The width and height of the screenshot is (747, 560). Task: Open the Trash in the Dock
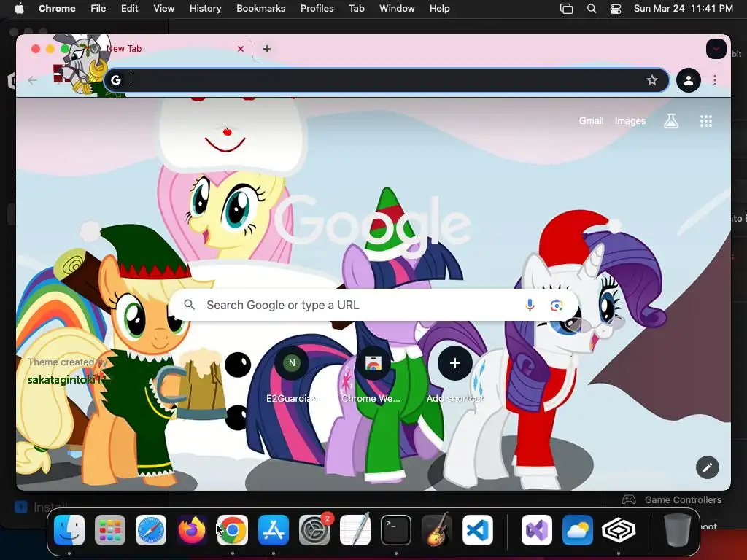coord(678,530)
